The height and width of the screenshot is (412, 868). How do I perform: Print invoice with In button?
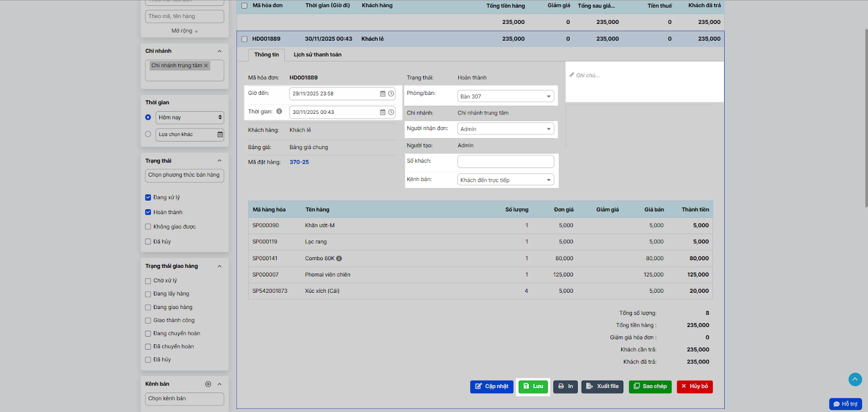[x=565, y=387]
